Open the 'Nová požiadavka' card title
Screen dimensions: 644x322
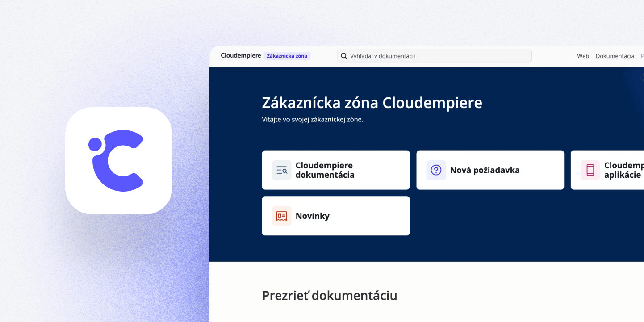coord(485,170)
